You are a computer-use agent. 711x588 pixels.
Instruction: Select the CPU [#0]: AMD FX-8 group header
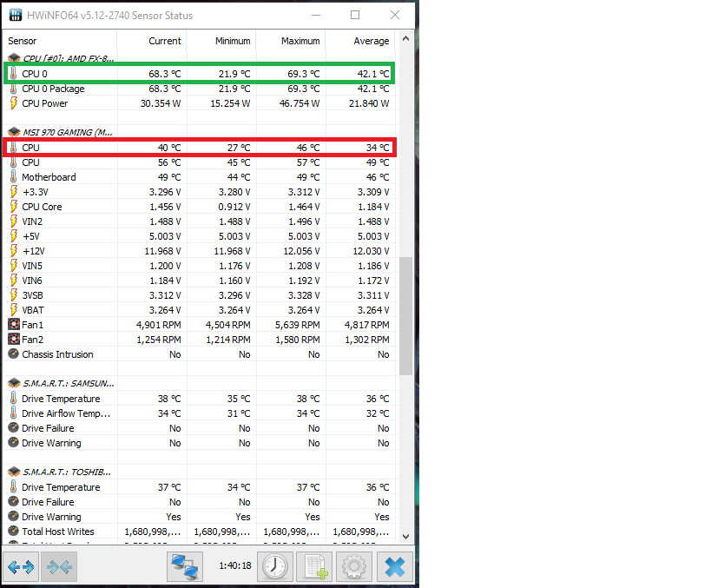click(69, 58)
